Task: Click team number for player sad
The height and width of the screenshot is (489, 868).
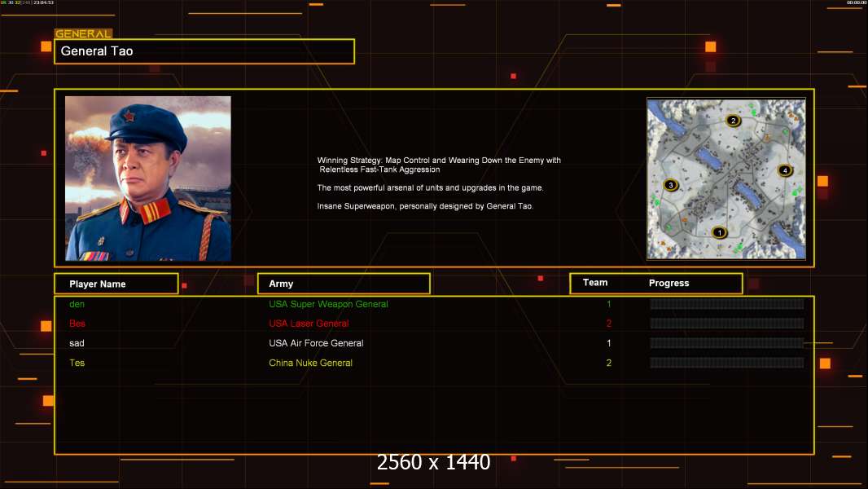Action: 609,343
